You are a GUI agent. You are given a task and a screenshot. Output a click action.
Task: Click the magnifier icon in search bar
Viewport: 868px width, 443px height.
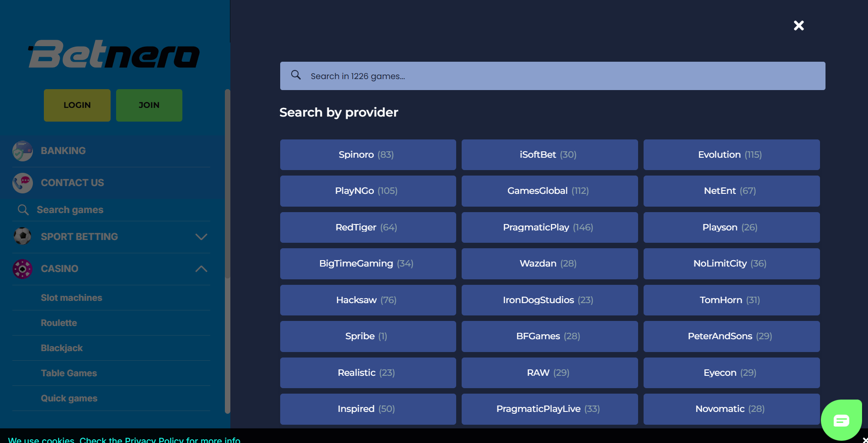click(296, 75)
